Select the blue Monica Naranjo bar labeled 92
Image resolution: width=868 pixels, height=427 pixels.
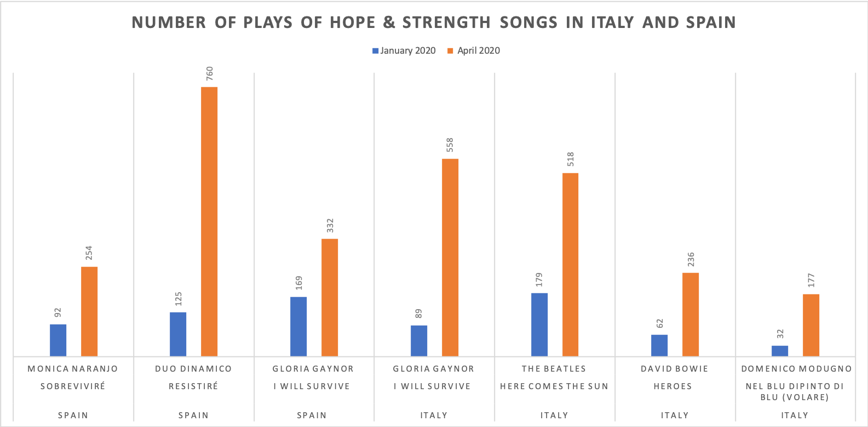pos(58,340)
